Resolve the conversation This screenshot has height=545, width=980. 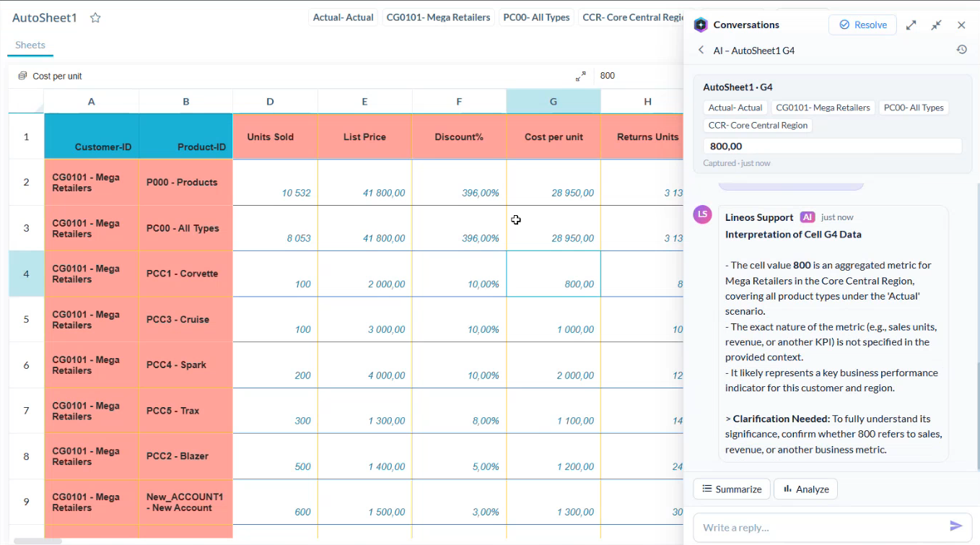862,25
